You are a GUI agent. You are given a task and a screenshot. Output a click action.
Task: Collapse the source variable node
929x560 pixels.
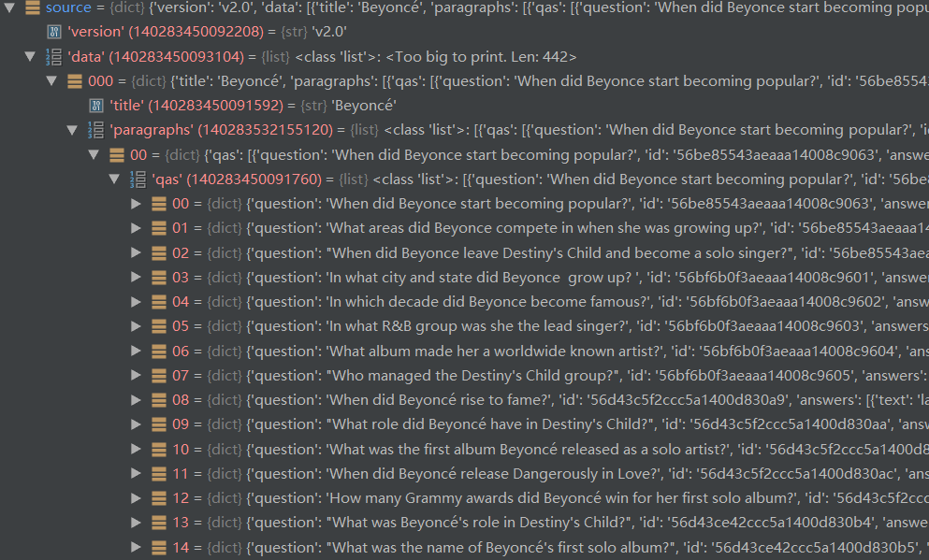[10, 7]
